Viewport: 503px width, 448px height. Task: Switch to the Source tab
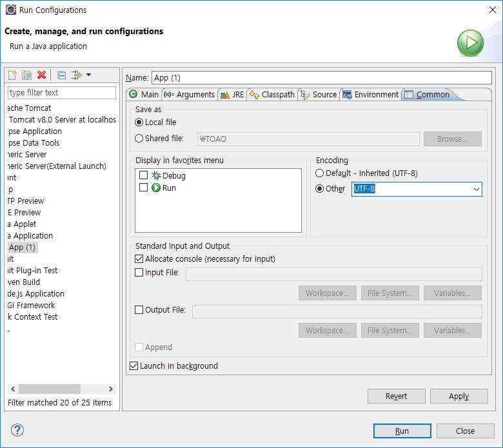[319, 94]
